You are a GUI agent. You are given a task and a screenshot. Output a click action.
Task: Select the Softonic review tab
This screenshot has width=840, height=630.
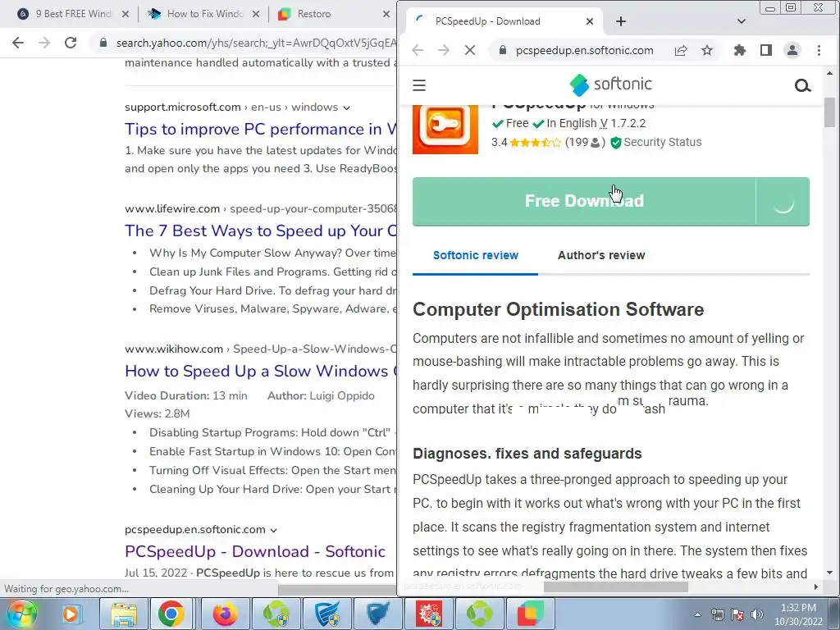click(475, 256)
